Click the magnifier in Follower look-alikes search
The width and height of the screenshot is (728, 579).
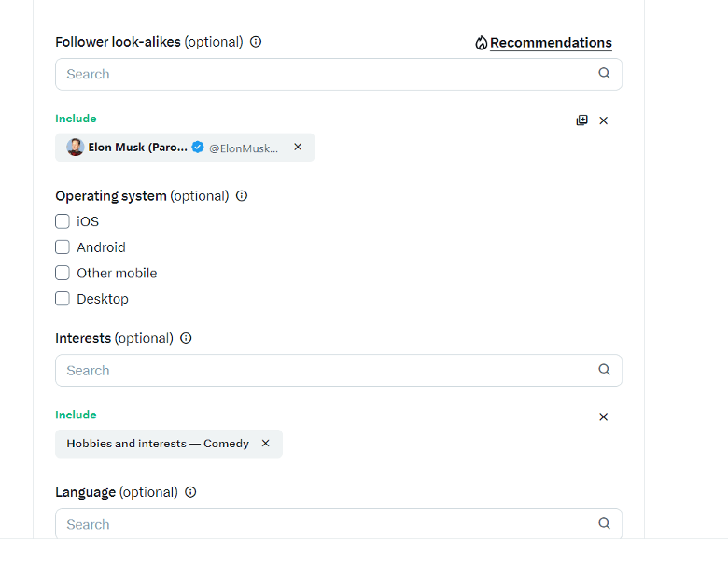(604, 73)
